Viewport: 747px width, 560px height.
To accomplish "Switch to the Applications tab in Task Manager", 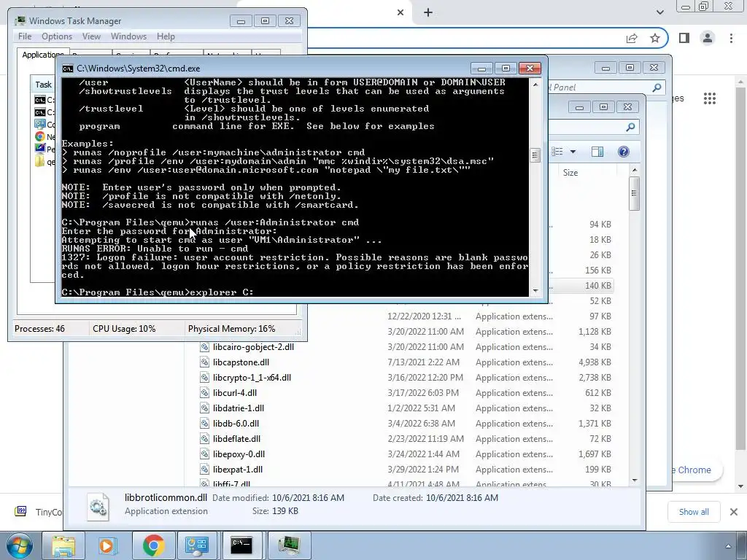I will [43, 55].
